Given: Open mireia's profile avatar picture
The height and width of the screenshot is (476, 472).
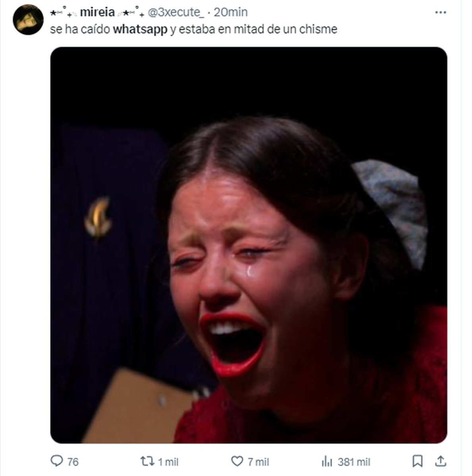Looking at the screenshot, I should tap(28, 20).
